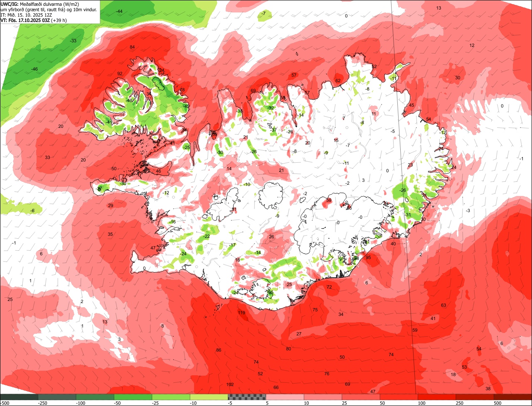The image size is (532, 406).
Task: Click the value 75 off the south coast
Action: (315, 310)
